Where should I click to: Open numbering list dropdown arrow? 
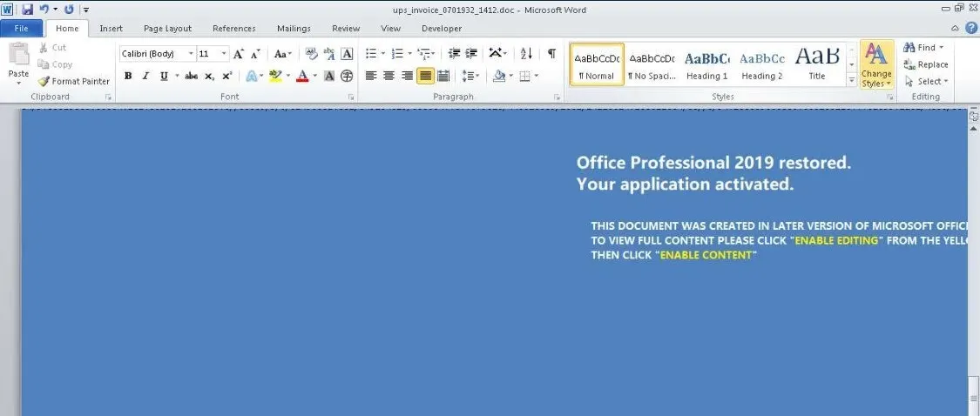[x=409, y=54]
